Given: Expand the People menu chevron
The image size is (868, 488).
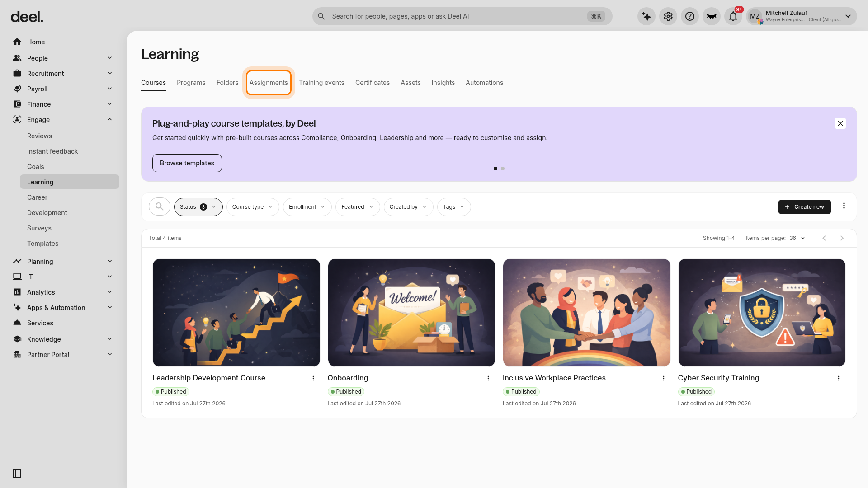Looking at the screenshot, I should click(110, 58).
